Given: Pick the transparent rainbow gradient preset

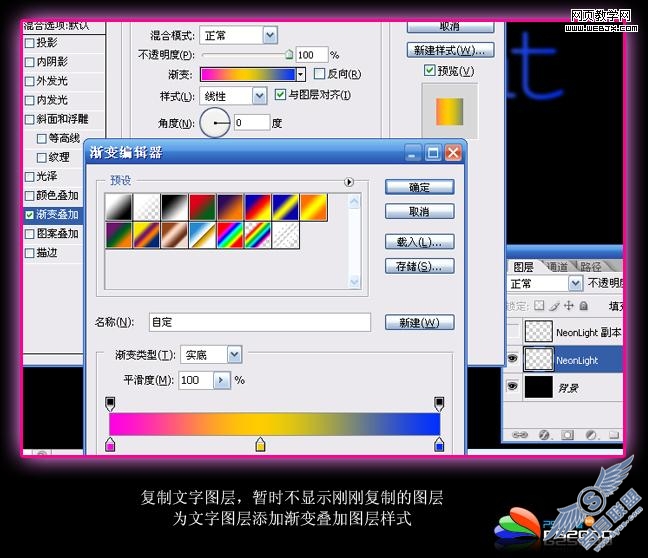Looking at the screenshot, I should tap(258, 235).
